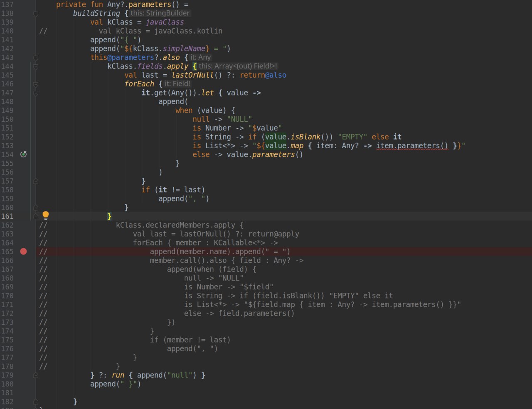
Task: Click commented 'kClass.declaredMembers.apply' on line 162
Action: (175, 225)
